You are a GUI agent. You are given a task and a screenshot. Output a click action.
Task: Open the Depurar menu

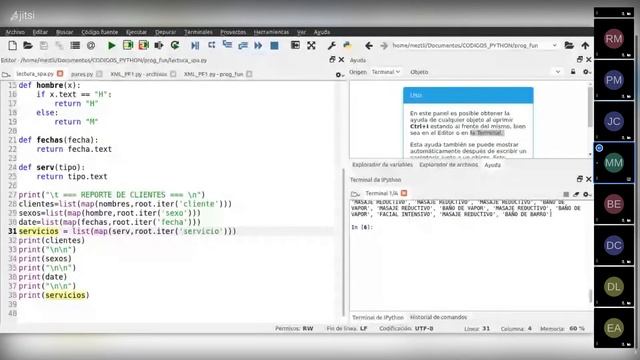click(x=165, y=32)
